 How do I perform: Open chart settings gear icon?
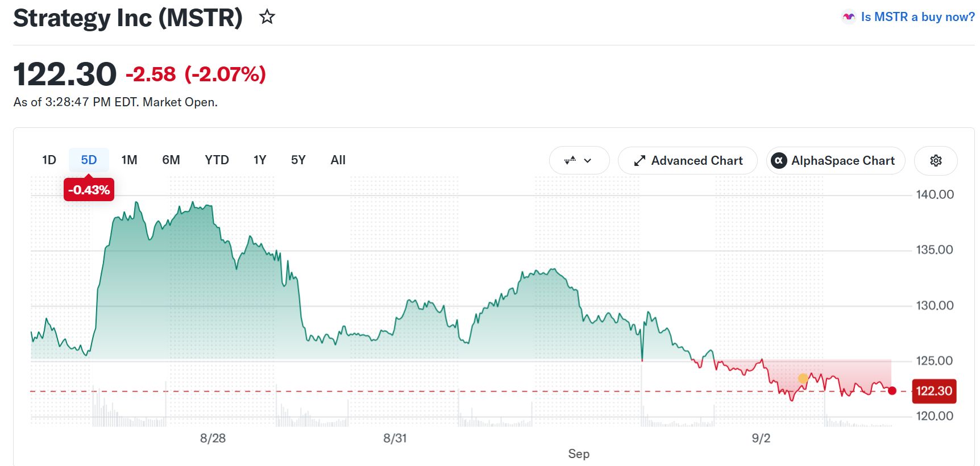(x=936, y=161)
